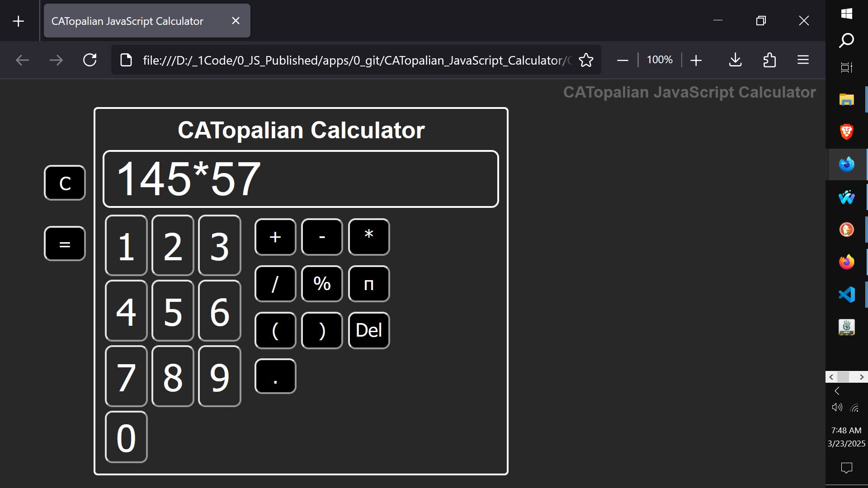Image resolution: width=868 pixels, height=488 pixels.
Task: Go forward with the forward arrow
Action: click(x=56, y=60)
